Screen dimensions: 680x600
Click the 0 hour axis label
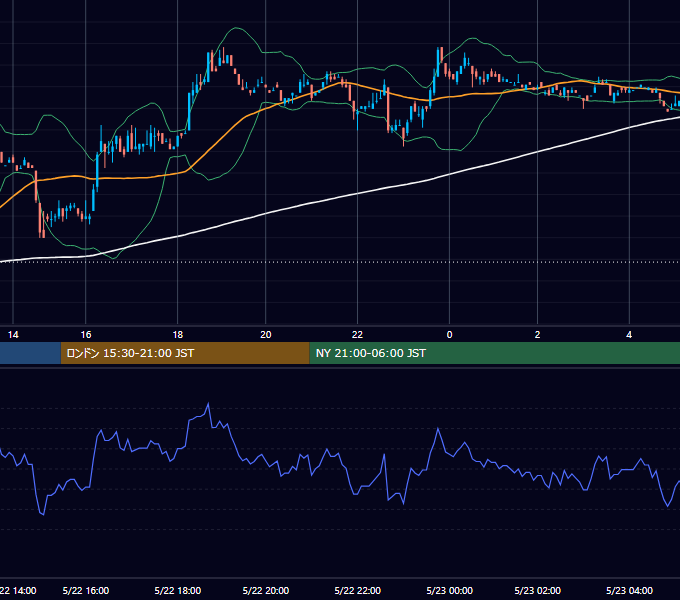click(449, 335)
